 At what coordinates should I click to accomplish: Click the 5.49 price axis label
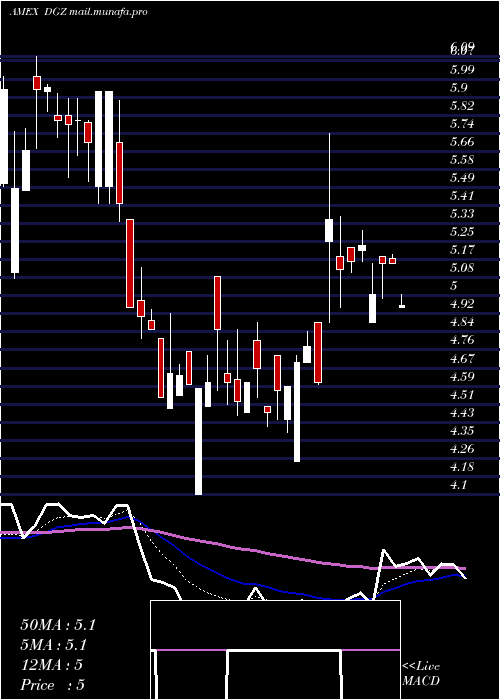tap(462, 178)
